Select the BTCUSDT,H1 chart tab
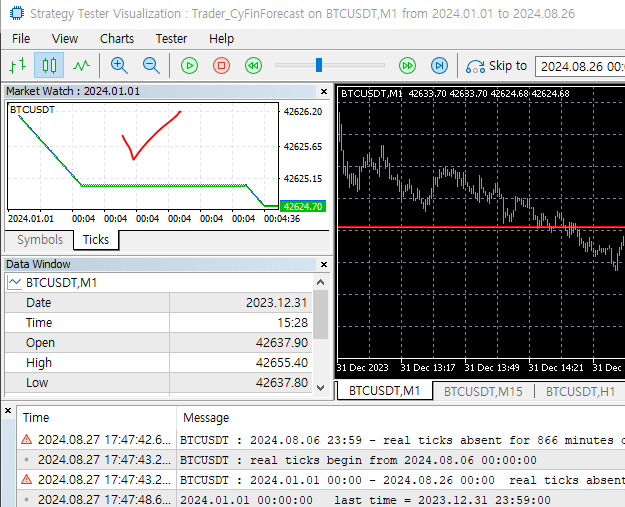Viewport: 625px width, 507px height. (x=580, y=391)
